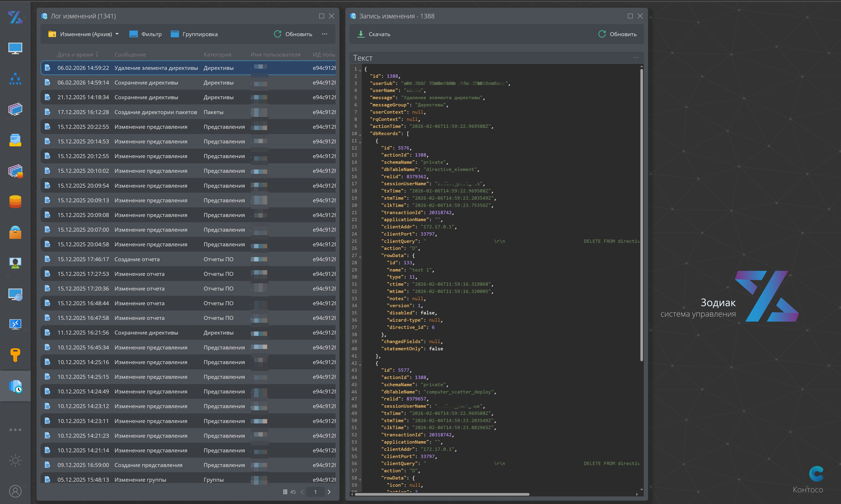The image size is (841, 504).
Task: Open the monitor icon in sidebar
Action: point(15,48)
